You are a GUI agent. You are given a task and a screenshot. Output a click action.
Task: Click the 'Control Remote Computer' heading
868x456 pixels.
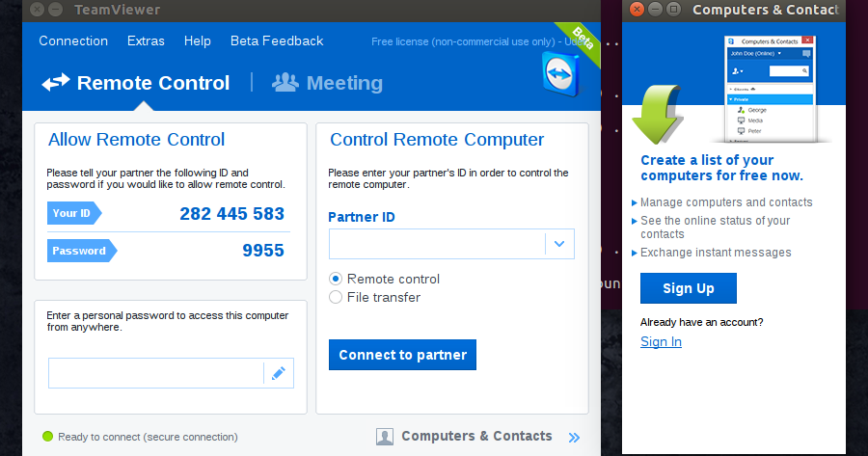[x=437, y=140]
